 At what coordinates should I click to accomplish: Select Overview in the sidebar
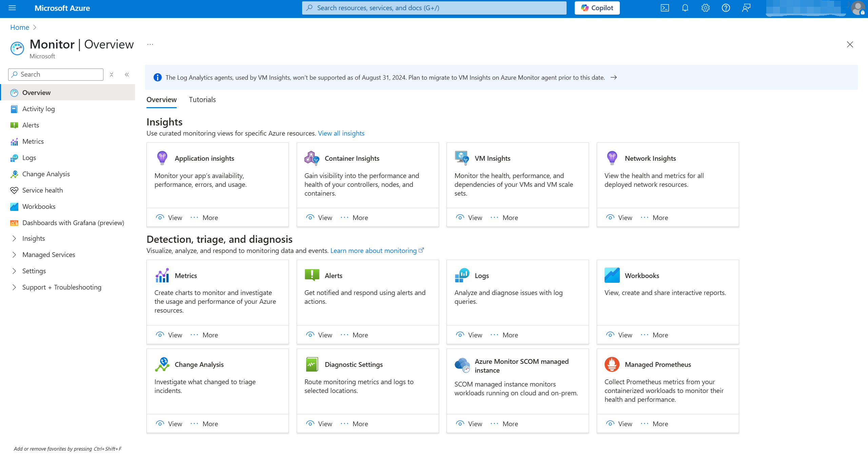click(x=68, y=93)
